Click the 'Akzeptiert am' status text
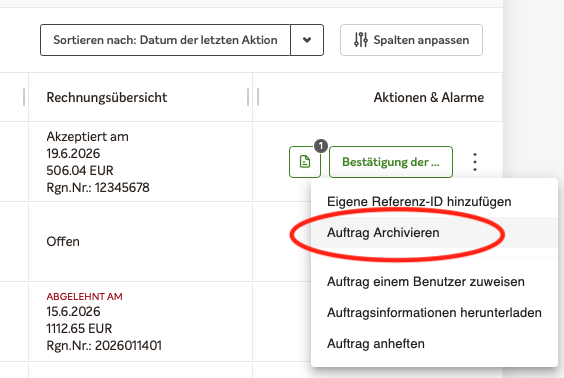 tap(87, 137)
